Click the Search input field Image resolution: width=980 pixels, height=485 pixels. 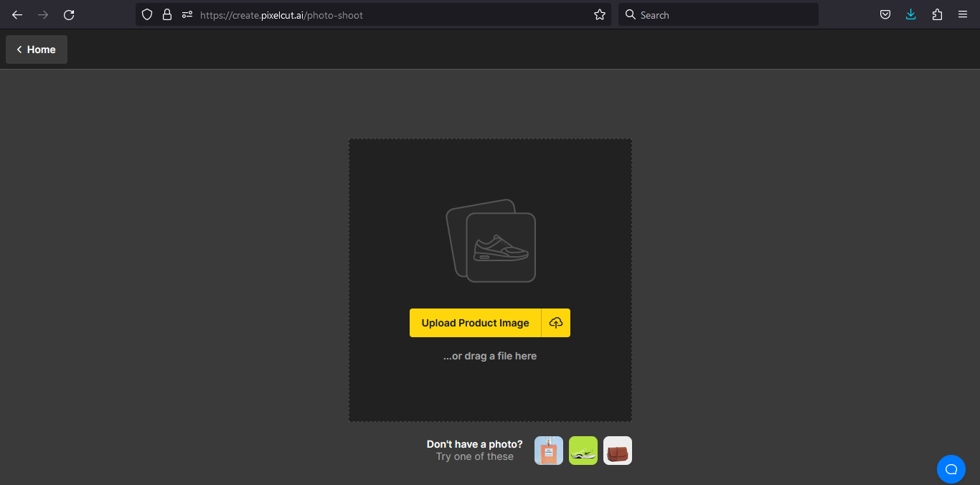(717, 14)
